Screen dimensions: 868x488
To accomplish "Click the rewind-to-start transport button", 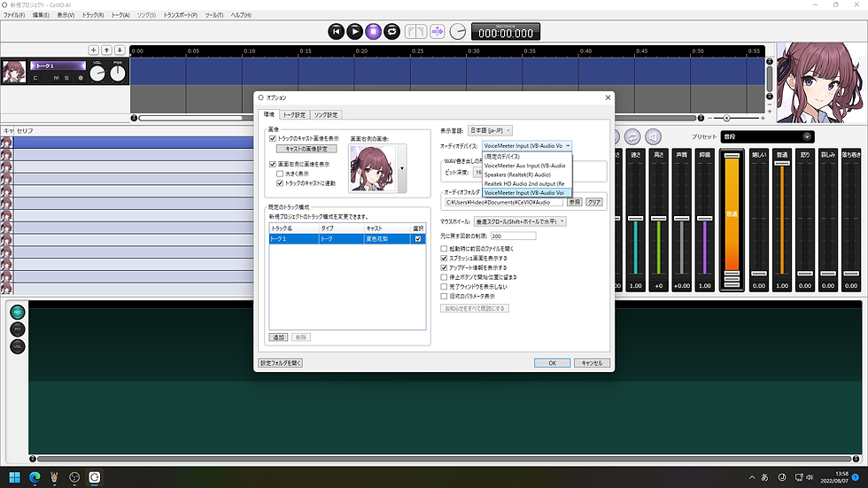I will click(x=336, y=32).
